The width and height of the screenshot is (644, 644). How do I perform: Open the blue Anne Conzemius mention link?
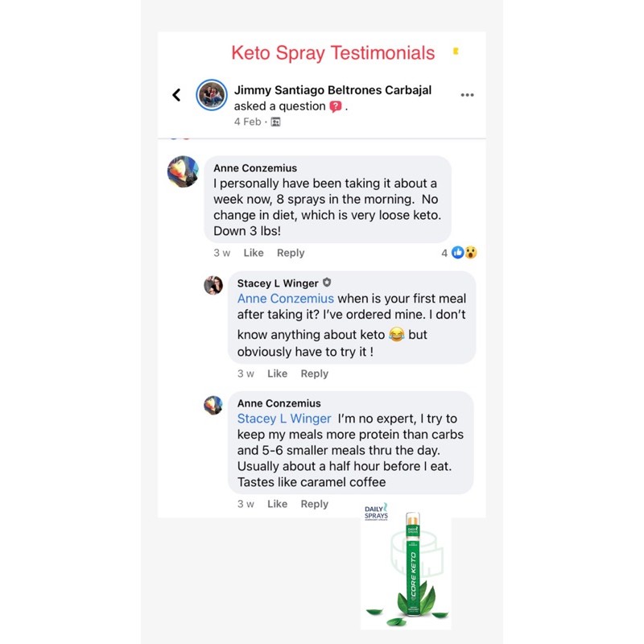[286, 299]
